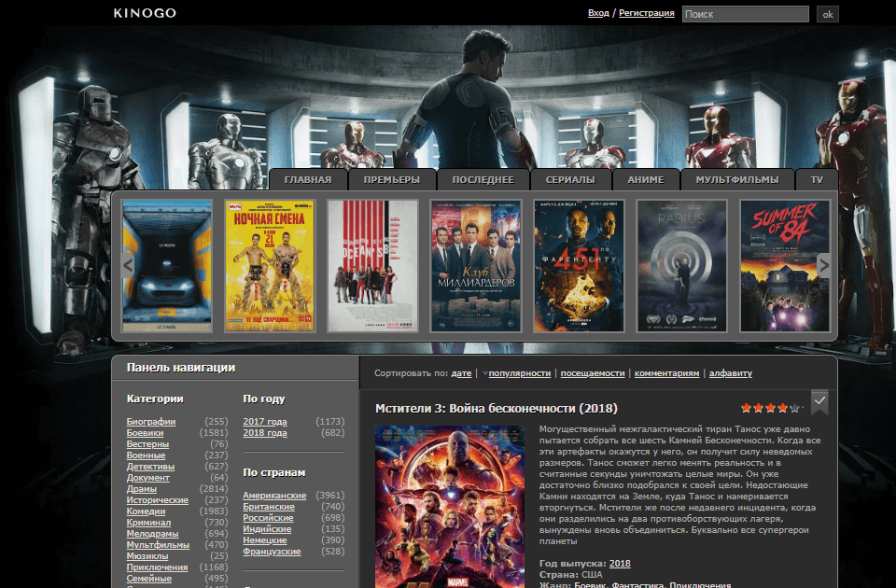Click the KINOGO logo

coord(145,13)
